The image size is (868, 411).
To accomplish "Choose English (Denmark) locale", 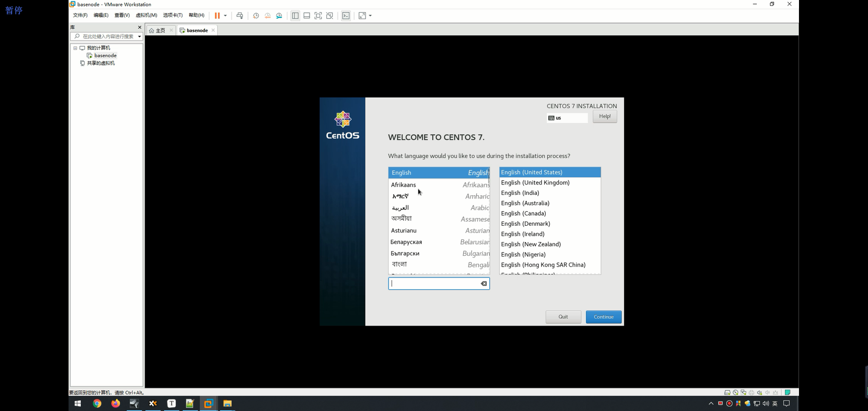I will [x=550, y=224].
